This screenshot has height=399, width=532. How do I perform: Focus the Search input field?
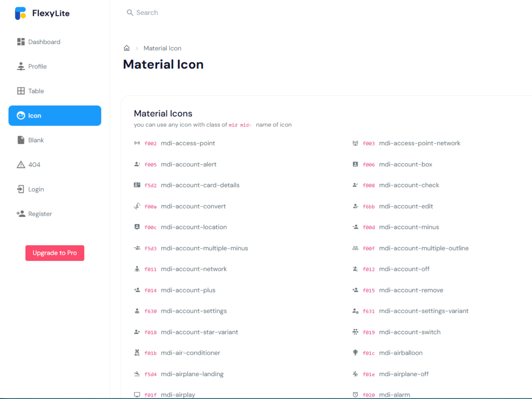147,13
